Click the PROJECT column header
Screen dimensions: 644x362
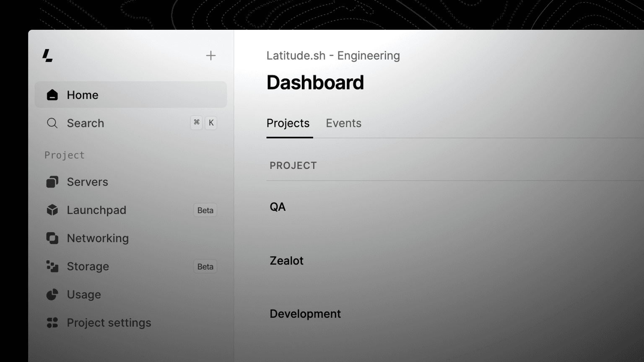click(x=293, y=165)
